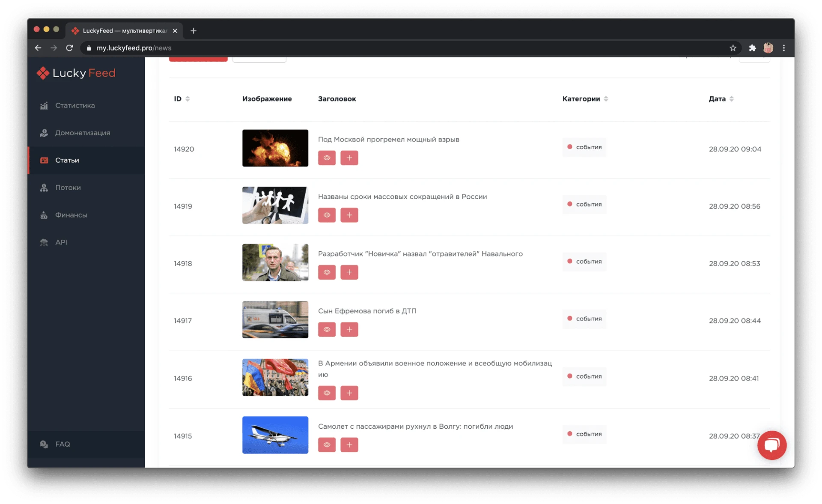This screenshot has height=504, width=822.
Task: Open Chrome three-dot menu
Action: (784, 48)
